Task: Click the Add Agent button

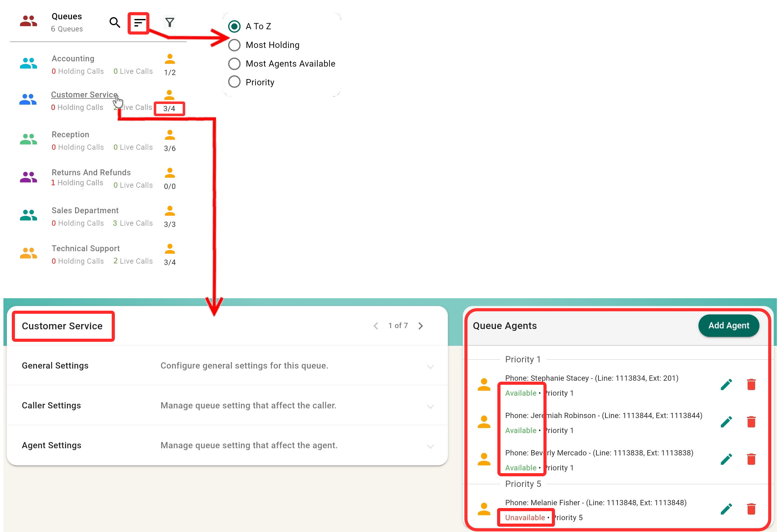Action: coord(728,326)
